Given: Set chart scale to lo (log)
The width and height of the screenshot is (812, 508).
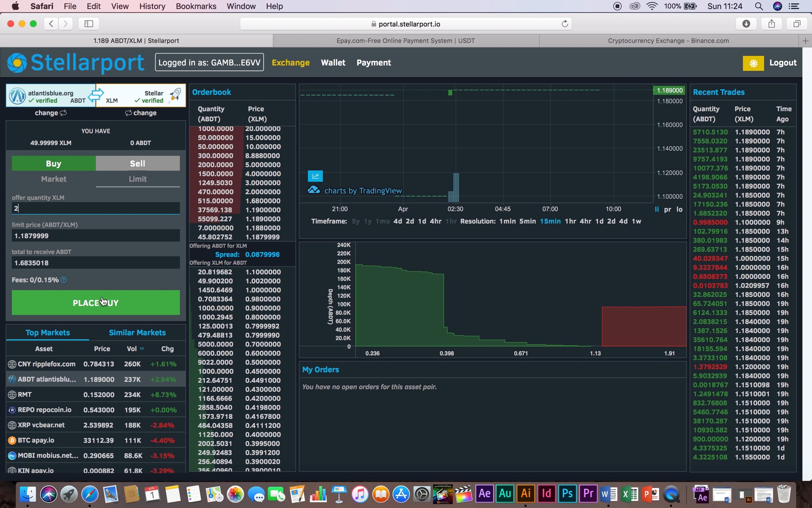Looking at the screenshot, I should tap(679, 209).
